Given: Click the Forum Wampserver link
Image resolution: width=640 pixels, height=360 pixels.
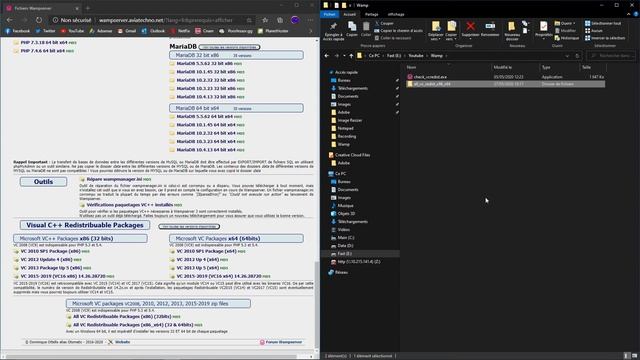Looking at the screenshot, I should click(x=284, y=342).
